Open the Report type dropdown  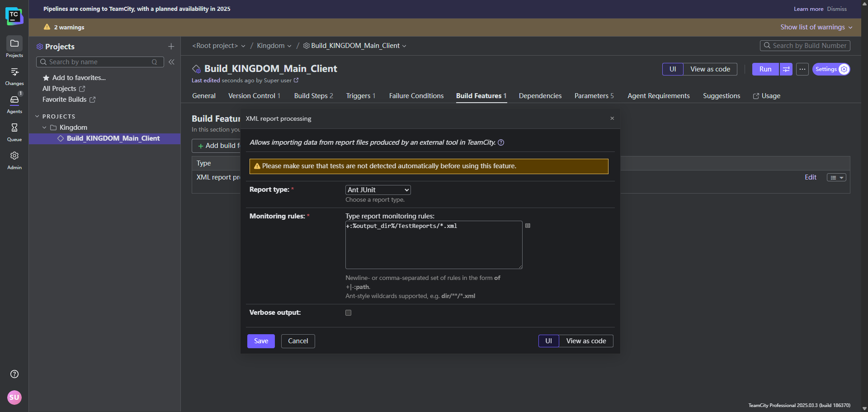point(378,190)
